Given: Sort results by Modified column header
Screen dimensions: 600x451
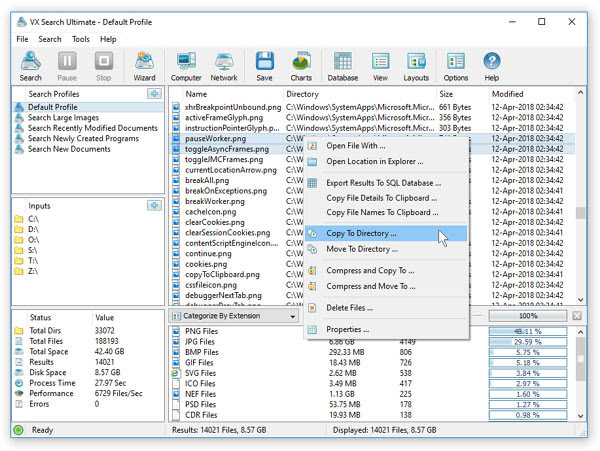Looking at the screenshot, I should click(x=532, y=94).
